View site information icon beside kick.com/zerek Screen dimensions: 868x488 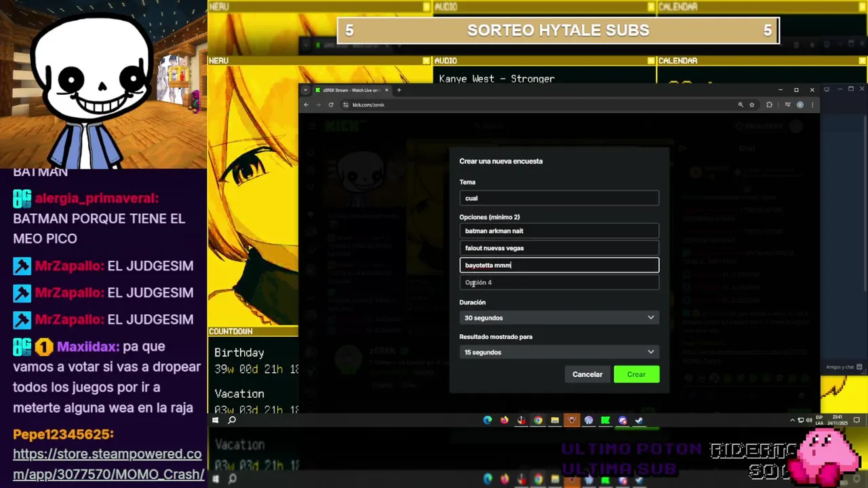point(346,104)
